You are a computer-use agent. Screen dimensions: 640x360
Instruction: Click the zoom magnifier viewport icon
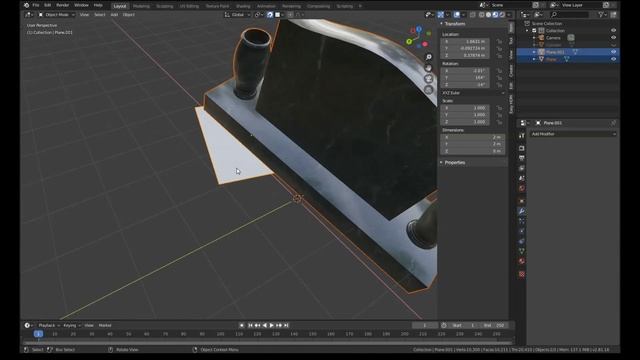click(429, 57)
